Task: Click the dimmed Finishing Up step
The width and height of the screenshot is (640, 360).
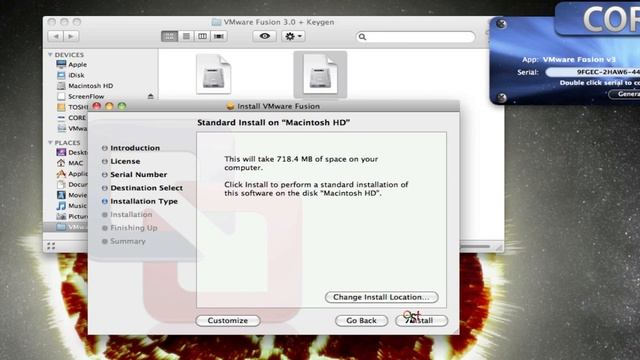Action: [134, 228]
